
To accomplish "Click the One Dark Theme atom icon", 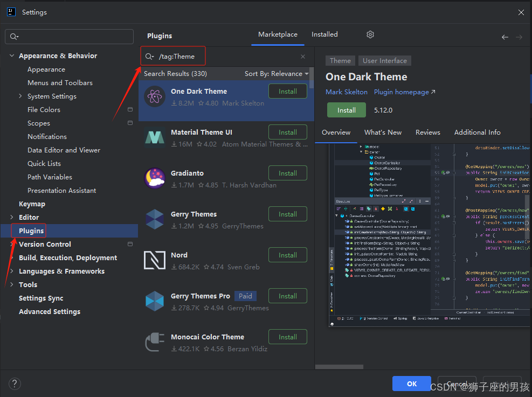I will [155, 96].
